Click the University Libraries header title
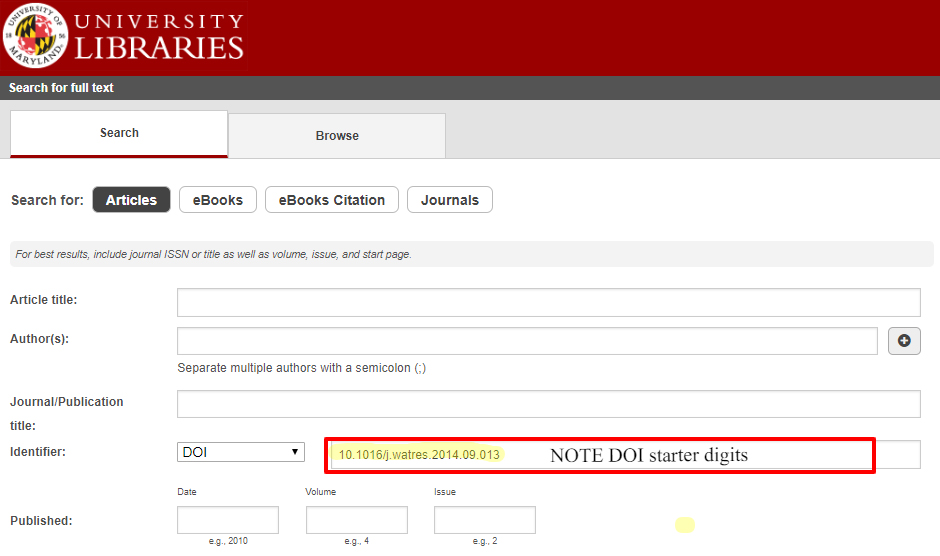Screen dimensions: 940x556 point(159,37)
